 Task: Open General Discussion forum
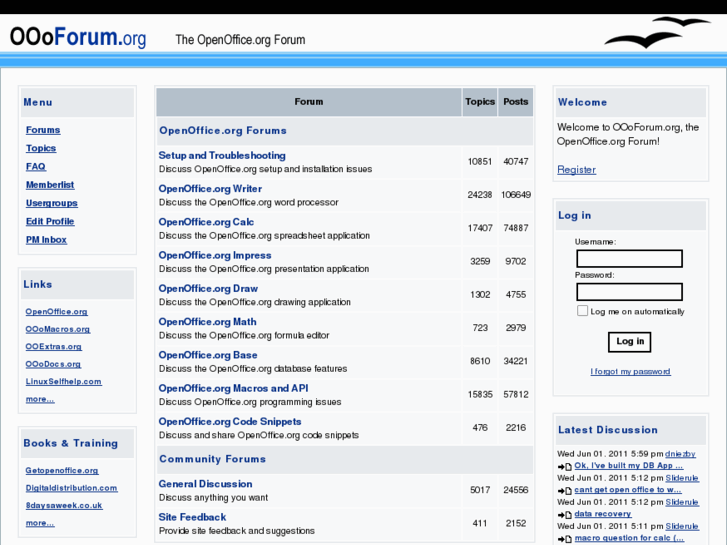click(205, 484)
